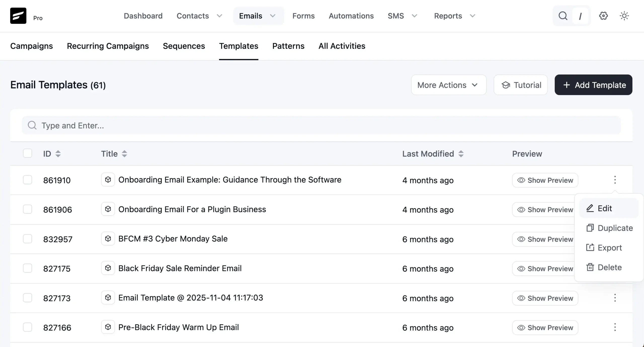Show preview of Onboarding Email Example template

[545, 180]
